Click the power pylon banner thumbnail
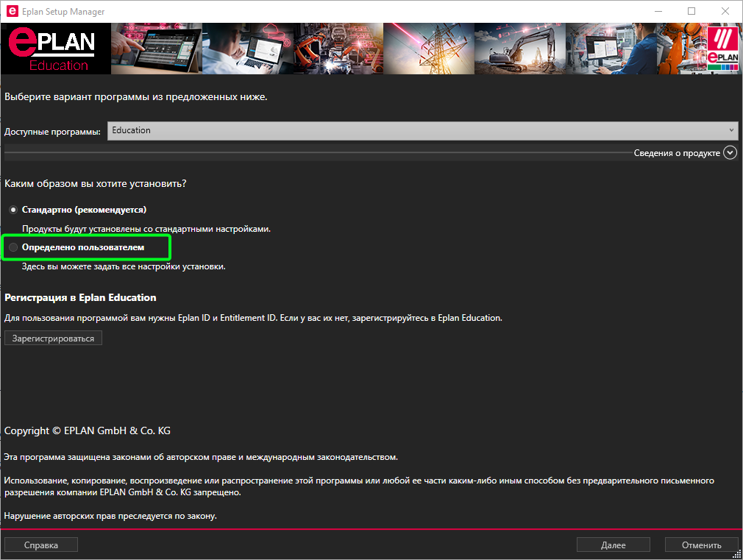 pos(429,49)
